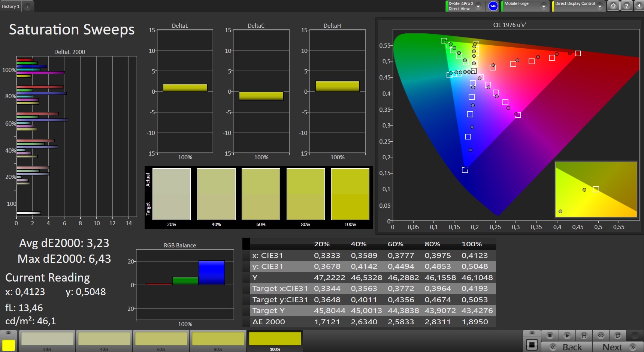Click the black square pattern window icon
This screenshot has width=644, height=352.
click(532, 345)
